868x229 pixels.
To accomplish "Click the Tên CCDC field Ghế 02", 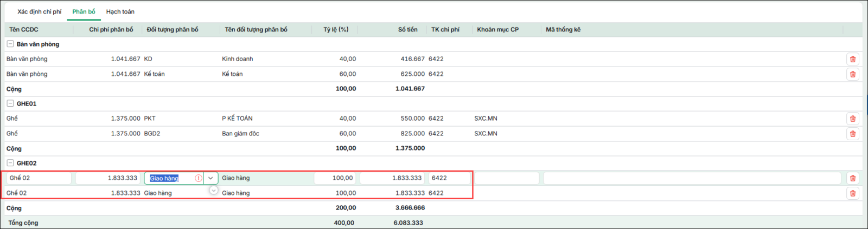I will (x=39, y=178).
